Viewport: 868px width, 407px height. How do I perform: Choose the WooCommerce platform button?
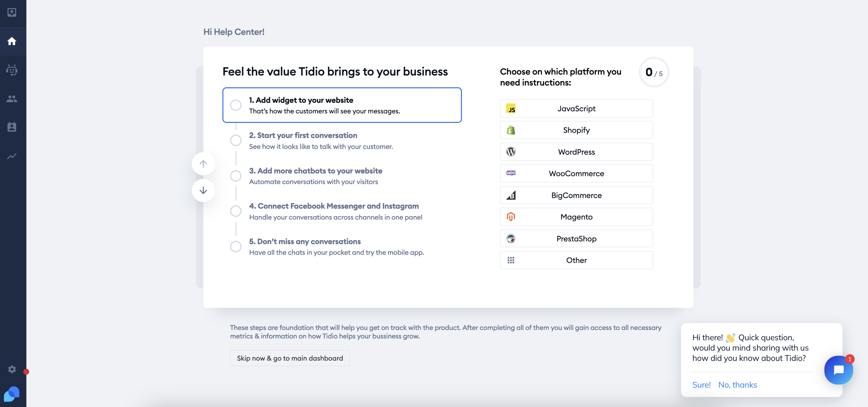click(576, 173)
